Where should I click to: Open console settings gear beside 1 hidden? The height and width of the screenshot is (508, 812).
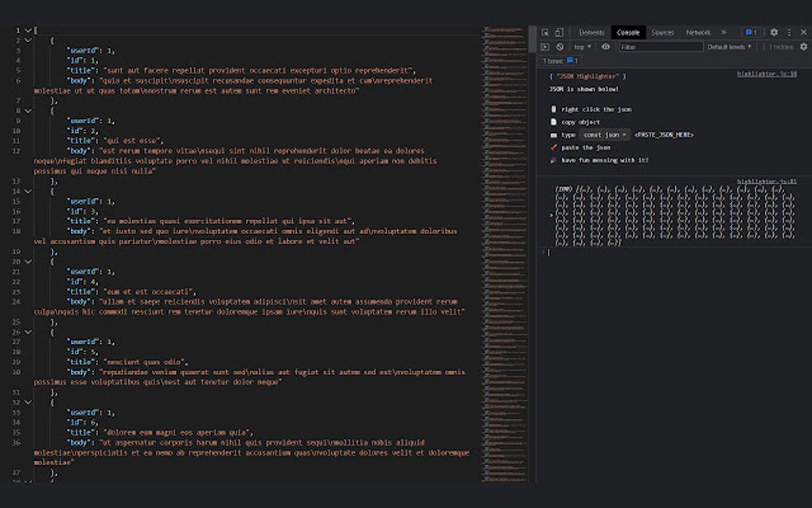coord(802,46)
